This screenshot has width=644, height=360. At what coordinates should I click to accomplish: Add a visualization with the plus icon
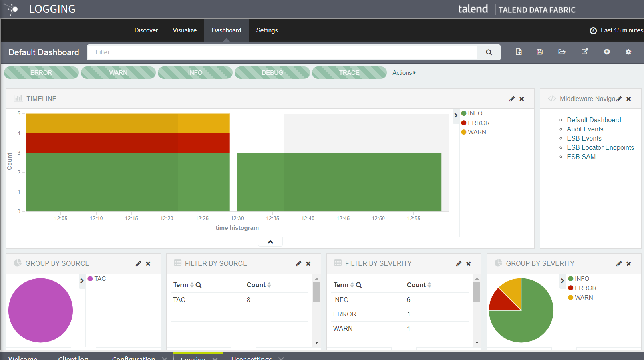[607, 52]
